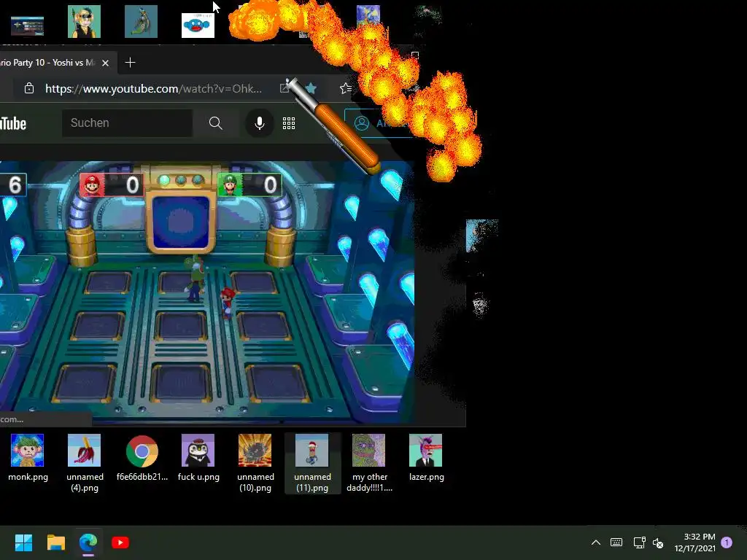The height and width of the screenshot is (560, 747).
Task: Click the Microsoft Edge taskbar icon
Action: 88,542
